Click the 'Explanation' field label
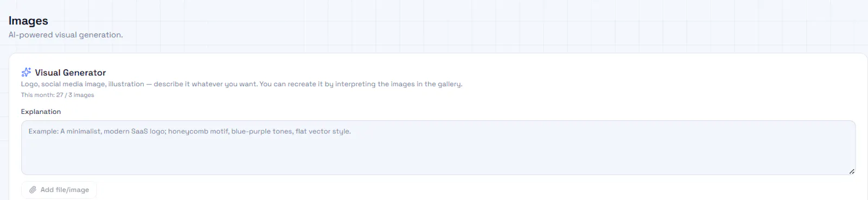868x200 pixels. click(x=41, y=112)
